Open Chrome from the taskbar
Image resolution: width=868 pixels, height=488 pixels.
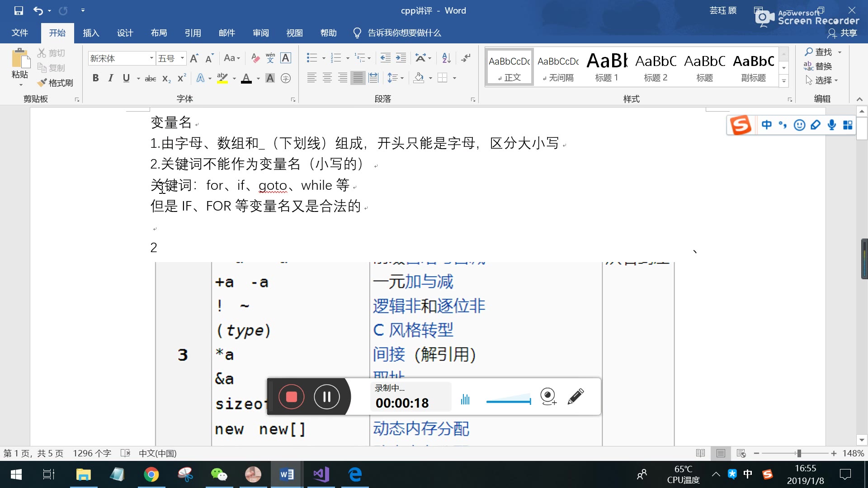click(151, 474)
